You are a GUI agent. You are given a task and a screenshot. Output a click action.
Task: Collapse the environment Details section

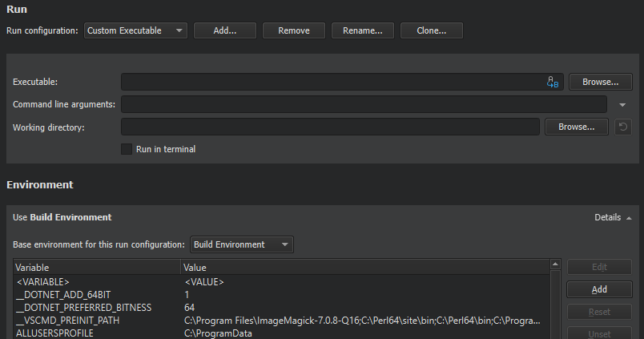[x=613, y=217]
